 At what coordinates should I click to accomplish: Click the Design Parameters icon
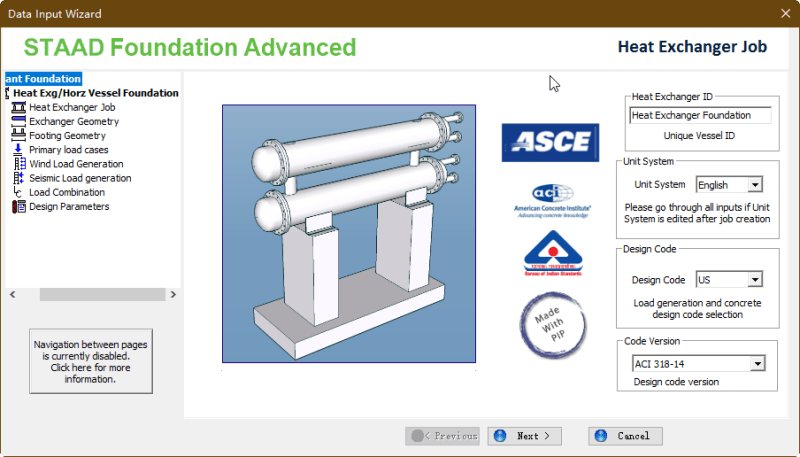point(19,207)
